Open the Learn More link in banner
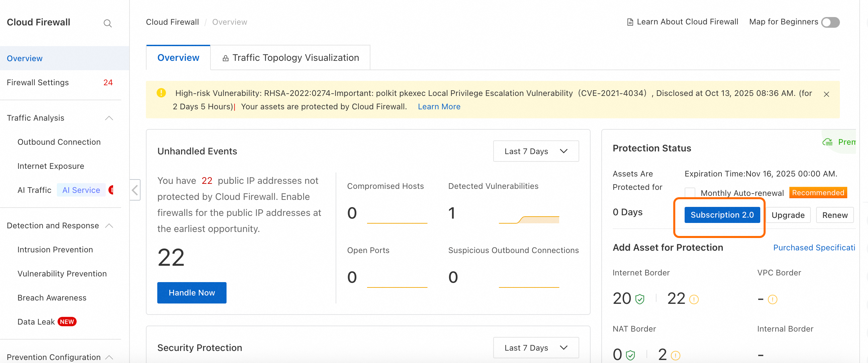Screen dimensions: 868x363 coord(439,106)
